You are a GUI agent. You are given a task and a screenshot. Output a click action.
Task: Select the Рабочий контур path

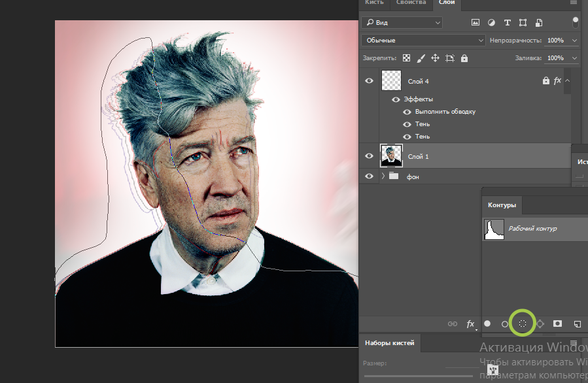[x=533, y=229]
